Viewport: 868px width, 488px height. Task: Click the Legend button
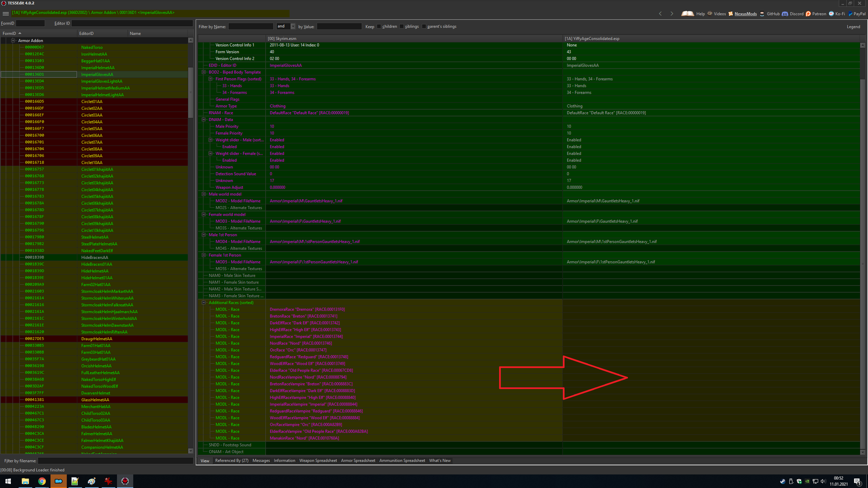tap(854, 27)
